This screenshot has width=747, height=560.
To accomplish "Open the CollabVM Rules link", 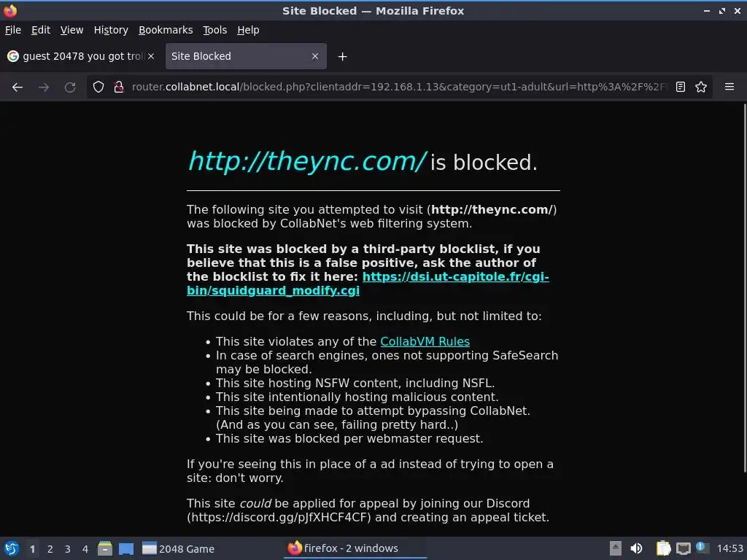I will tap(425, 342).
